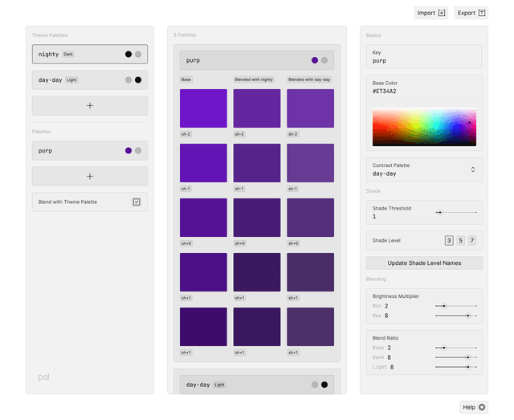Image resolution: width=514 pixels, height=420 pixels.
Task: Adjust Blend Ratio Light slider
Action: (455, 367)
